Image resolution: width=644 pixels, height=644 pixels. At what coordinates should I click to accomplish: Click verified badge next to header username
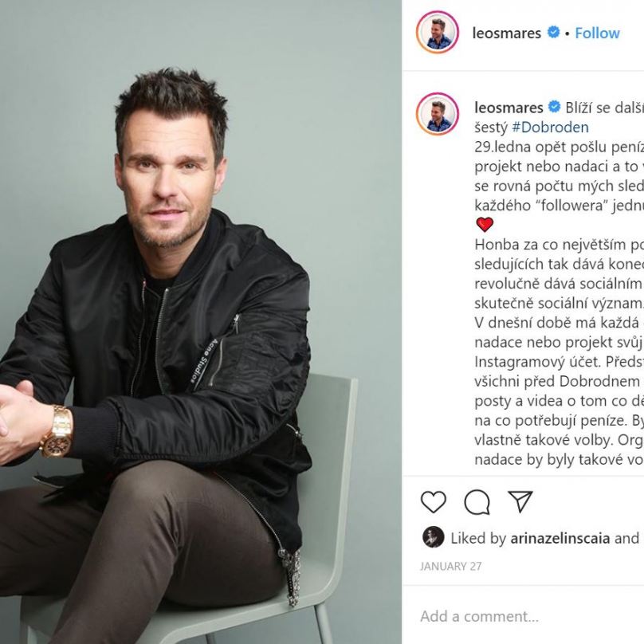[x=554, y=32]
